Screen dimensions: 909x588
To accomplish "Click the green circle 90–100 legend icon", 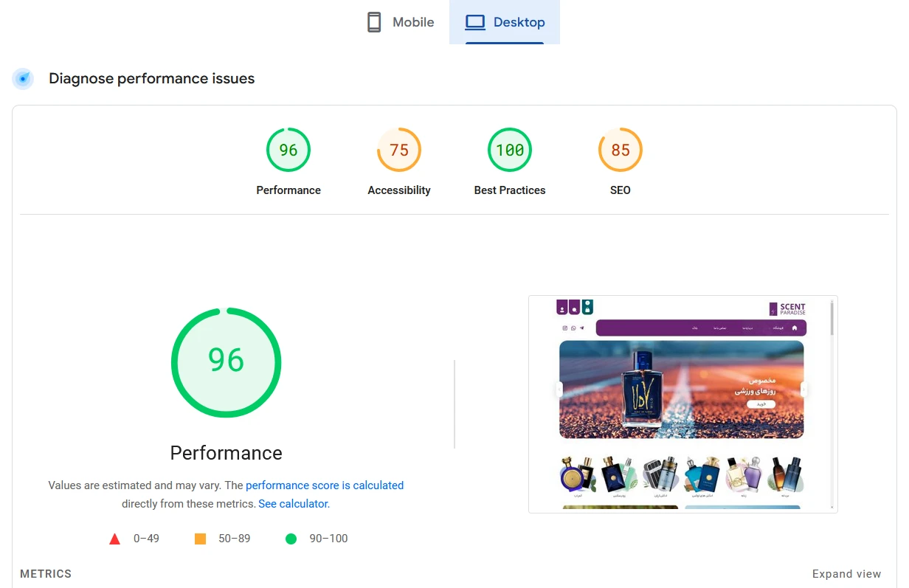I will (291, 539).
